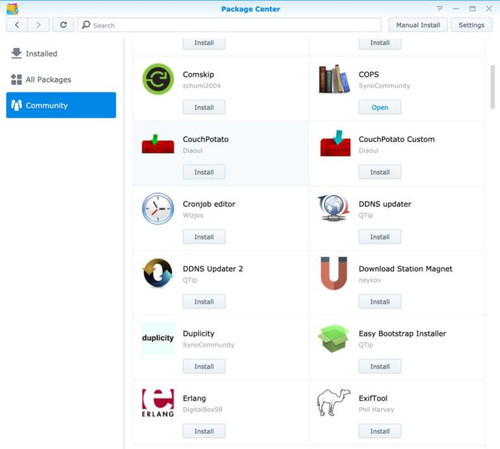Open Package Center Settings
500x449 pixels.
[471, 25]
